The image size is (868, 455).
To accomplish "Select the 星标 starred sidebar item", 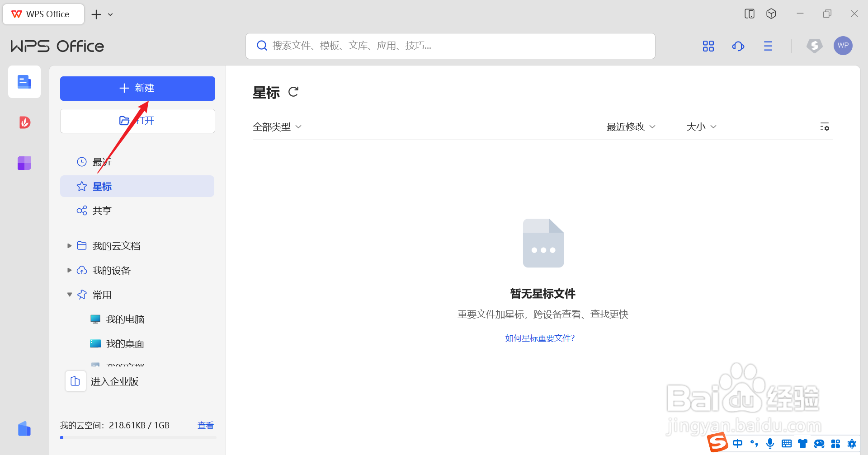I will click(x=137, y=186).
